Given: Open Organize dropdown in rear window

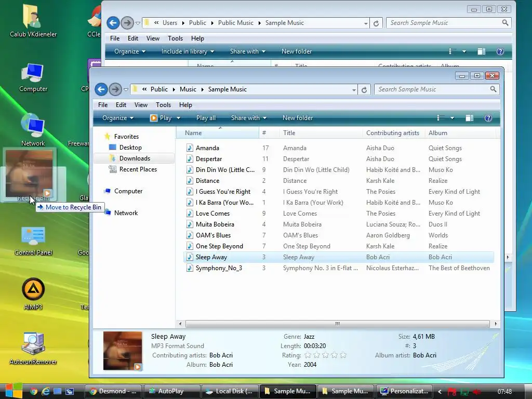Looking at the screenshot, I should pyautogui.click(x=129, y=51).
